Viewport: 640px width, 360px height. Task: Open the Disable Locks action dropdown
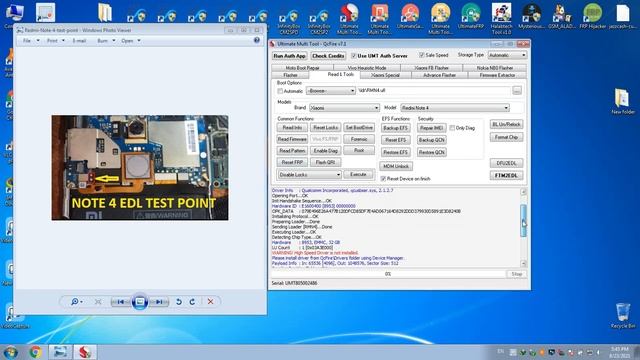point(309,175)
